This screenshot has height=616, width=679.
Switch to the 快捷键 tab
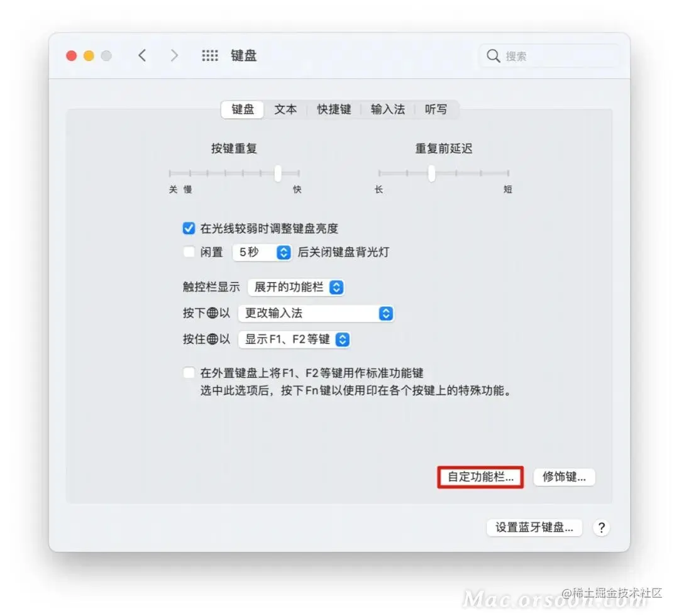334,109
